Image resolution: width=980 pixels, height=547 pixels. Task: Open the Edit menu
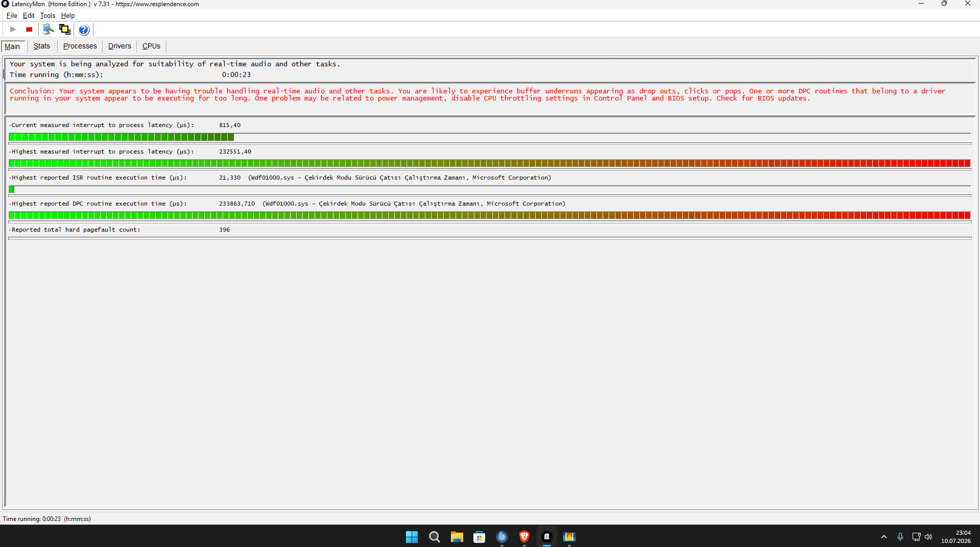point(29,16)
